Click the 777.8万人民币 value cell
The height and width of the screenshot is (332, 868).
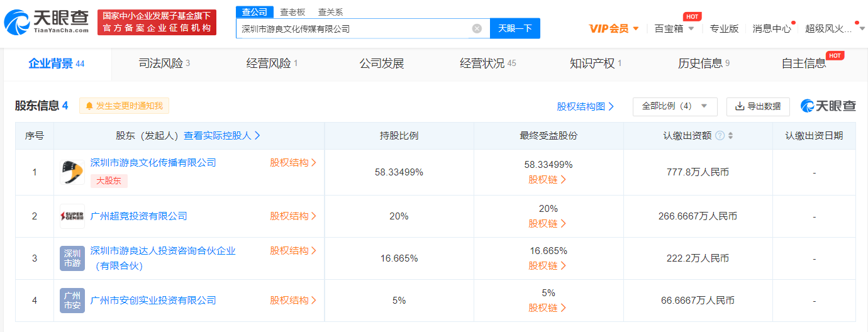(698, 172)
